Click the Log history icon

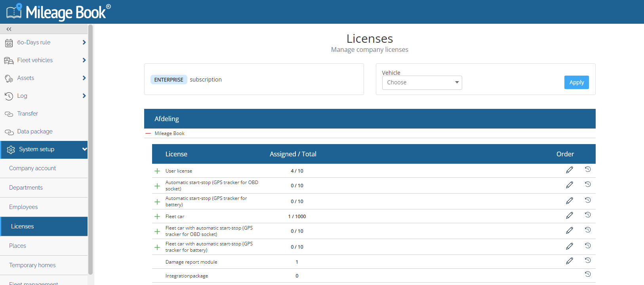[x=9, y=96]
